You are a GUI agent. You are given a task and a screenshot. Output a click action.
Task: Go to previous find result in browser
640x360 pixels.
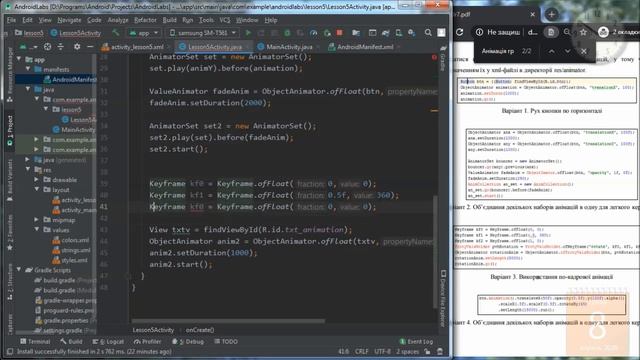(551, 51)
